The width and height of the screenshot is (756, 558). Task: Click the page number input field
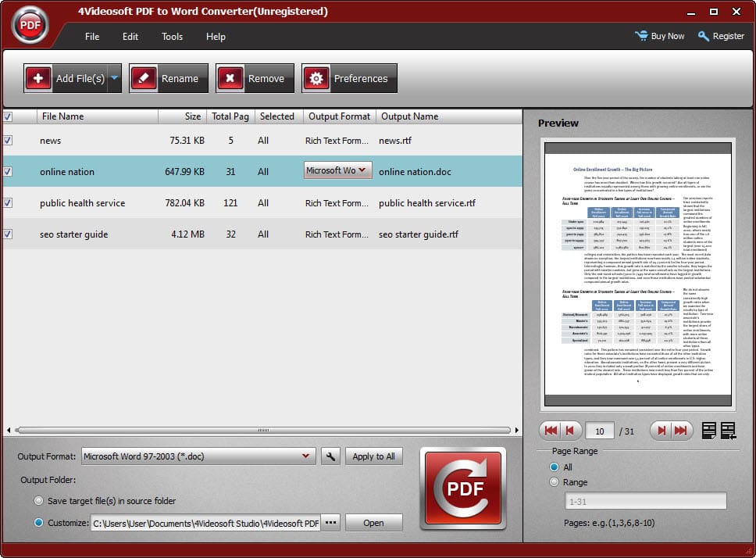pos(598,430)
